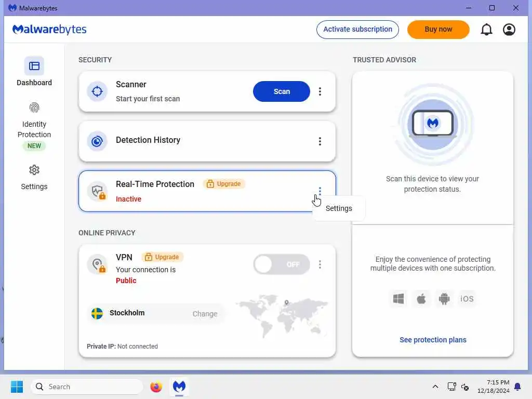Image resolution: width=532 pixels, height=399 pixels.
Task: Click the notifications bell icon
Action: click(x=486, y=30)
